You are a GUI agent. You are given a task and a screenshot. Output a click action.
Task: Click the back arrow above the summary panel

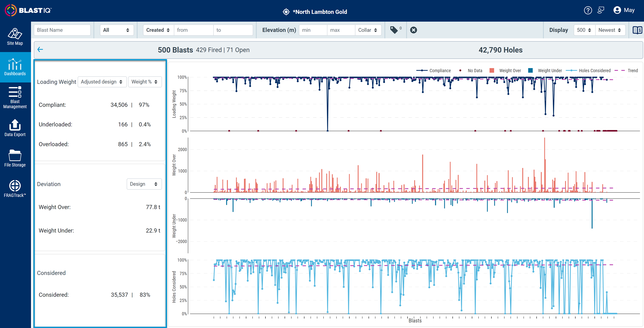point(41,49)
